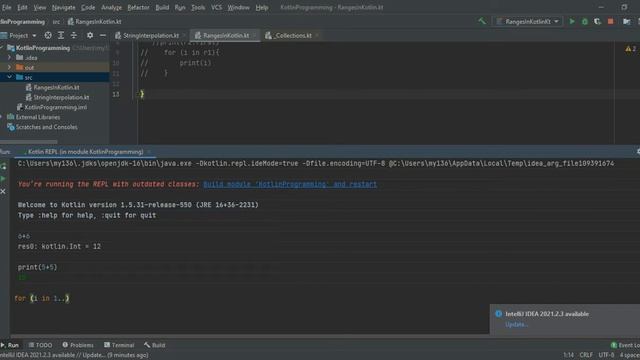This screenshot has width=640, height=360.
Task: Open the View menu
Action: coord(40,7)
